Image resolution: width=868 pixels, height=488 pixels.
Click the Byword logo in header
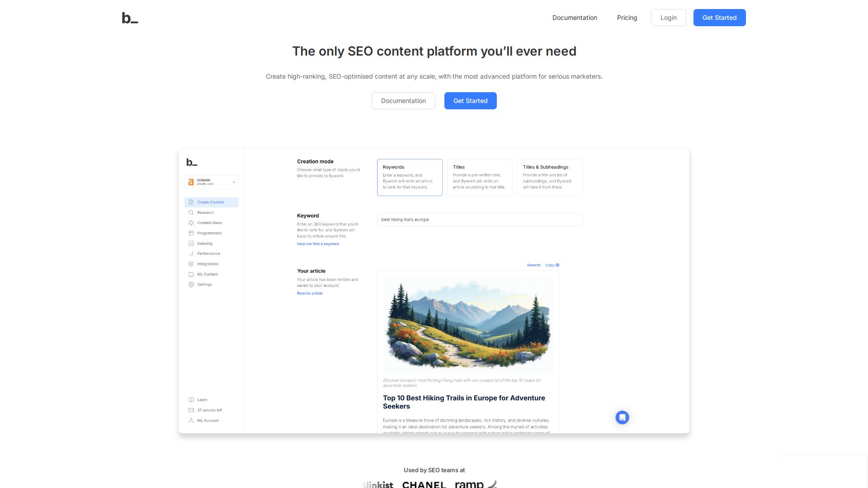(130, 18)
